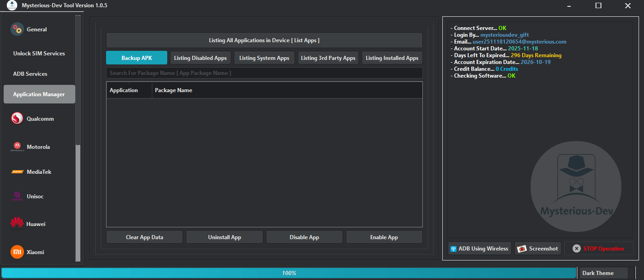Click the Motorola brand icon
The image size is (644, 280).
coord(16,147)
